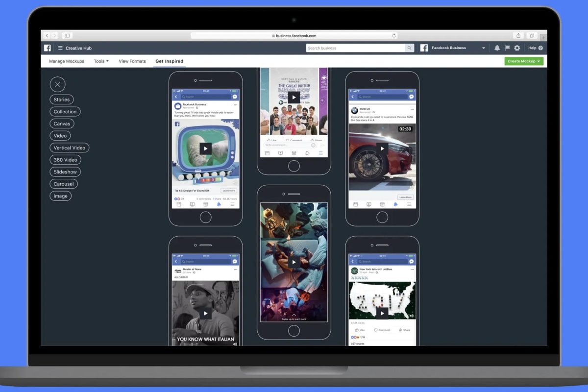Screen dimensions: 588x392
Task: Toggle the Carousel filter
Action: coord(64,184)
